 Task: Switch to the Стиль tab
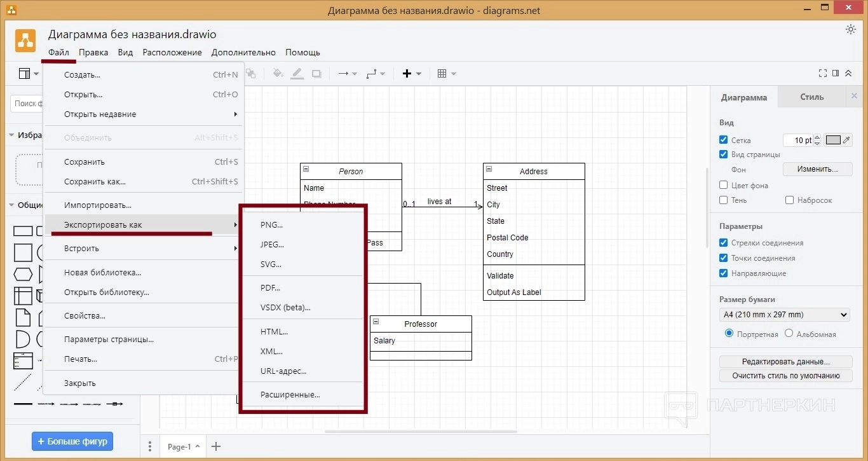(811, 97)
